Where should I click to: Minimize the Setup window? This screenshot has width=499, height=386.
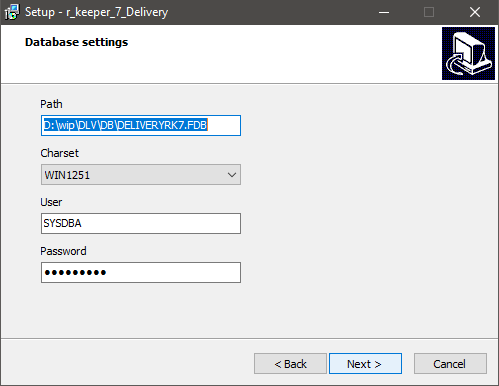click(x=384, y=12)
